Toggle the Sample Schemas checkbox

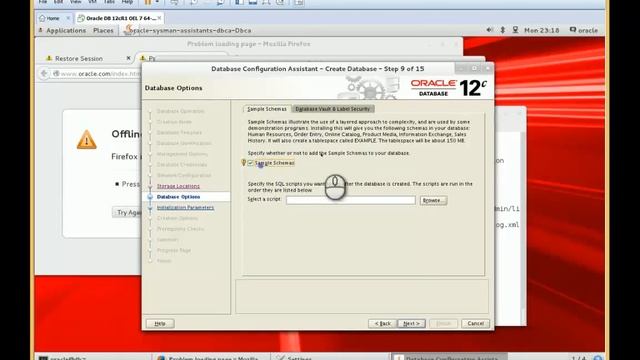250,163
